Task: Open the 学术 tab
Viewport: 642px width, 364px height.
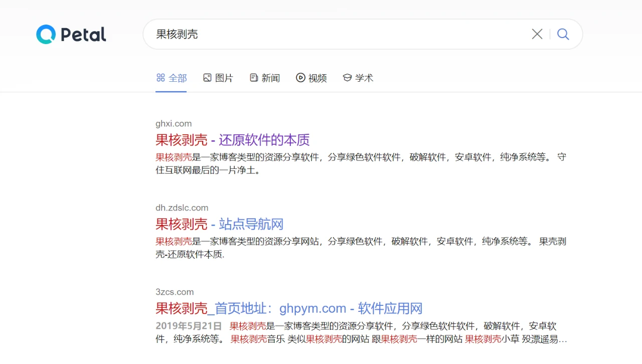Action: pos(358,78)
